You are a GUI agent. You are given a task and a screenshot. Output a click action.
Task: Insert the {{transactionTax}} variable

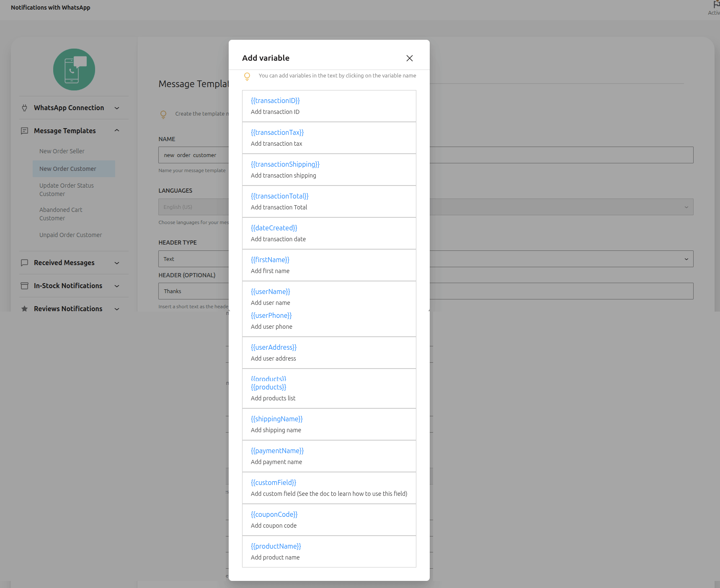pos(277,132)
